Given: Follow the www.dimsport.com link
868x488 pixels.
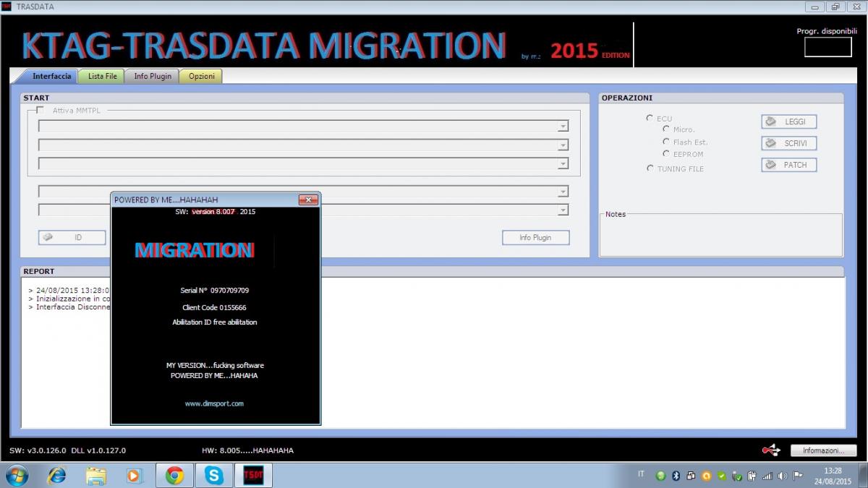Looking at the screenshot, I should point(214,403).
